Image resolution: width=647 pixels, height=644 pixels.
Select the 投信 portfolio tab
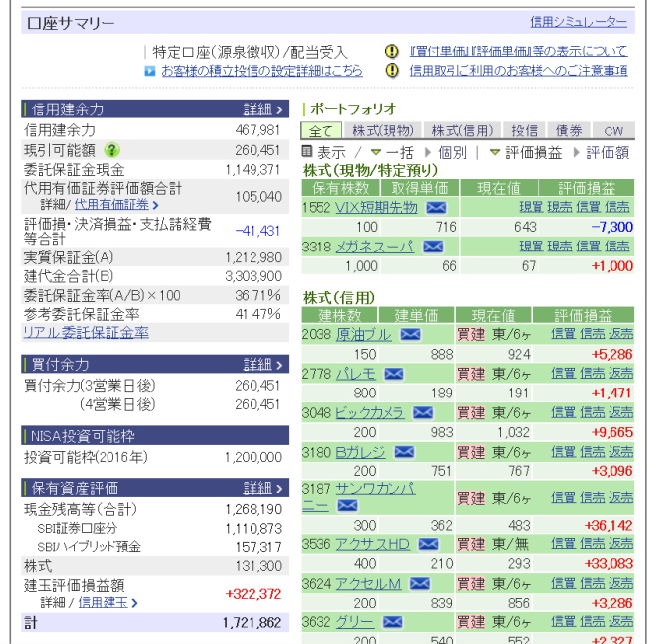coord(524,130)
